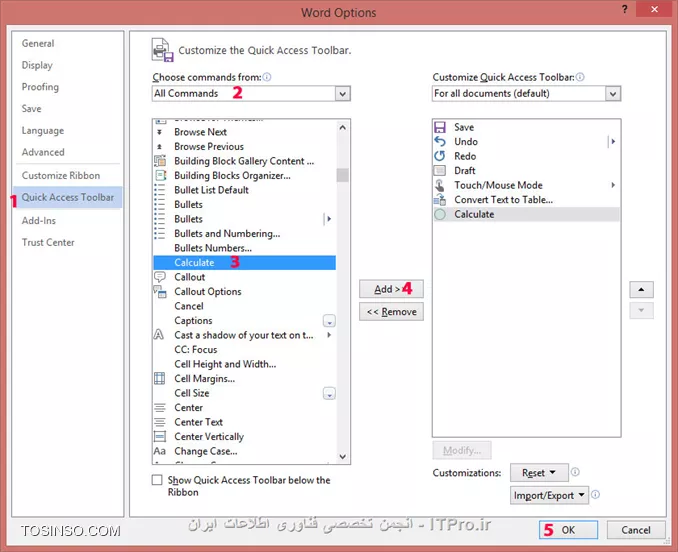
Task: Enable Show Quick Access Toolbar below the Ribbon
Action: (157, 480)
